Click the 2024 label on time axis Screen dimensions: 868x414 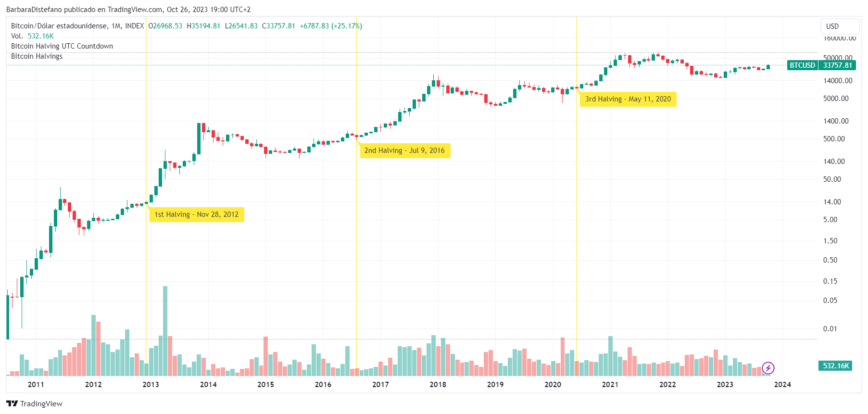coord(782,385)
